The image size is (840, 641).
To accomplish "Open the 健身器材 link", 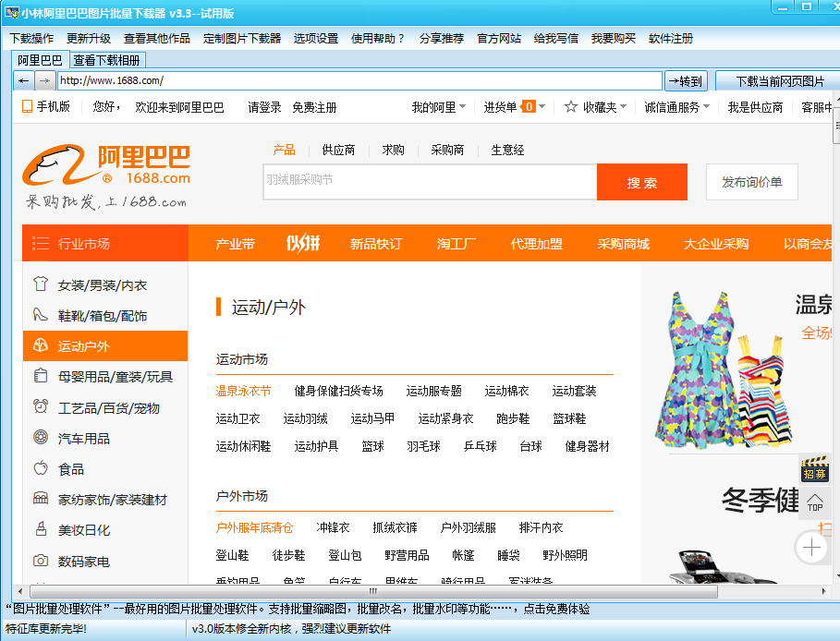I will (587, 446).
